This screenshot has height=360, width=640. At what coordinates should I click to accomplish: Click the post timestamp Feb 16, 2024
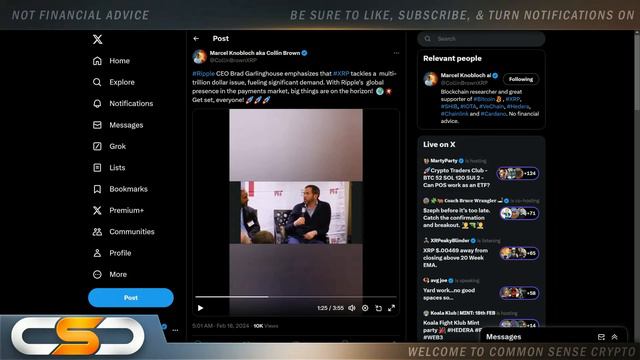(220, 326)
